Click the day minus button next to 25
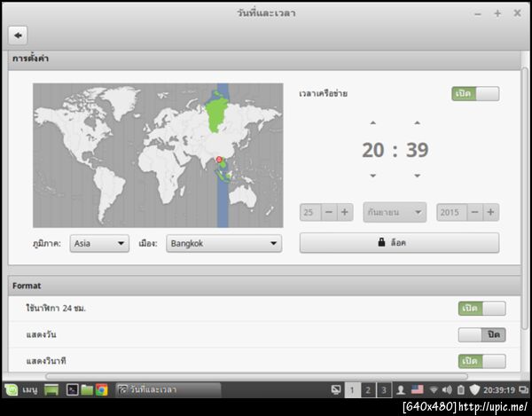 329,212
